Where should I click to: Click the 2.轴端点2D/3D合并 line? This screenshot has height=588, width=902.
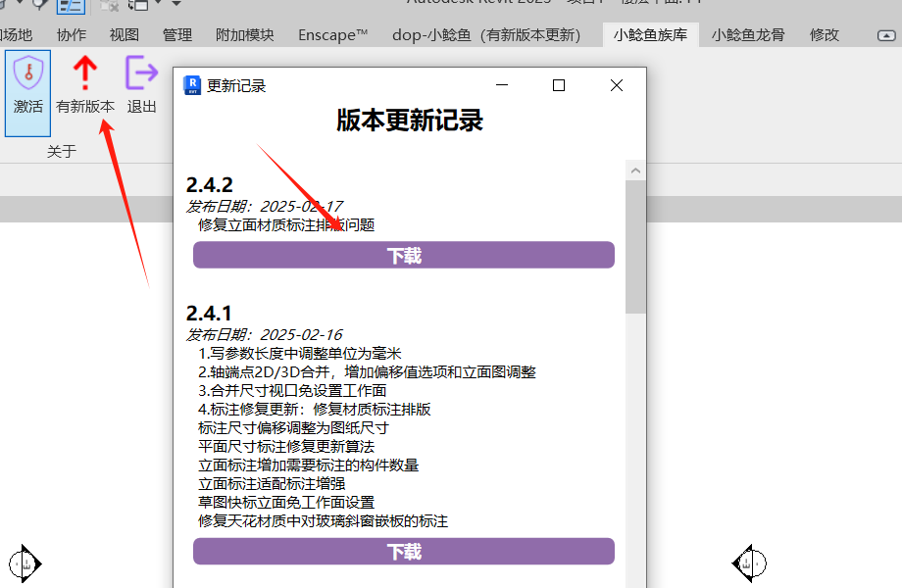coord(367,371)
